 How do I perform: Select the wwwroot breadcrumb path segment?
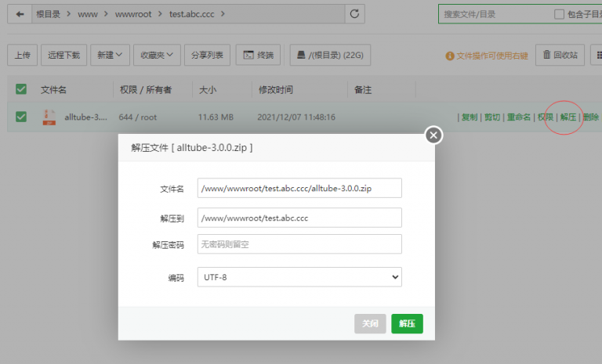pyautogui.click(x=133, y=14)
